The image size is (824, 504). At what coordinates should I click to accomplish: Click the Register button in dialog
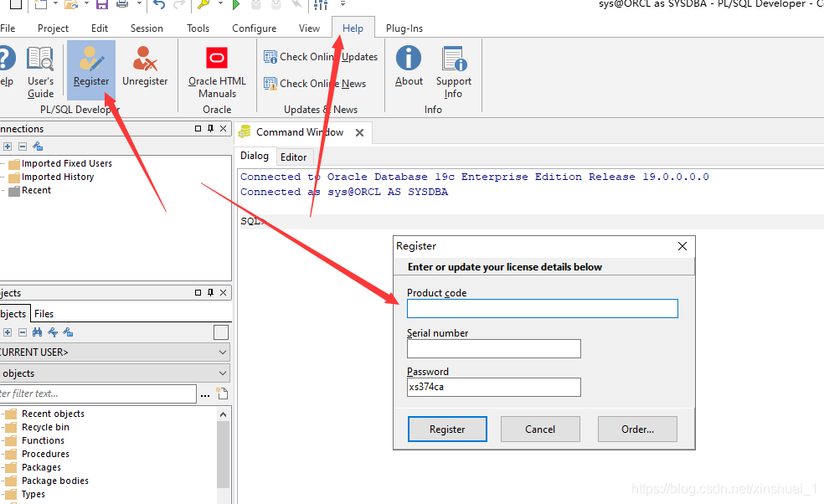[x=447, y=429]
